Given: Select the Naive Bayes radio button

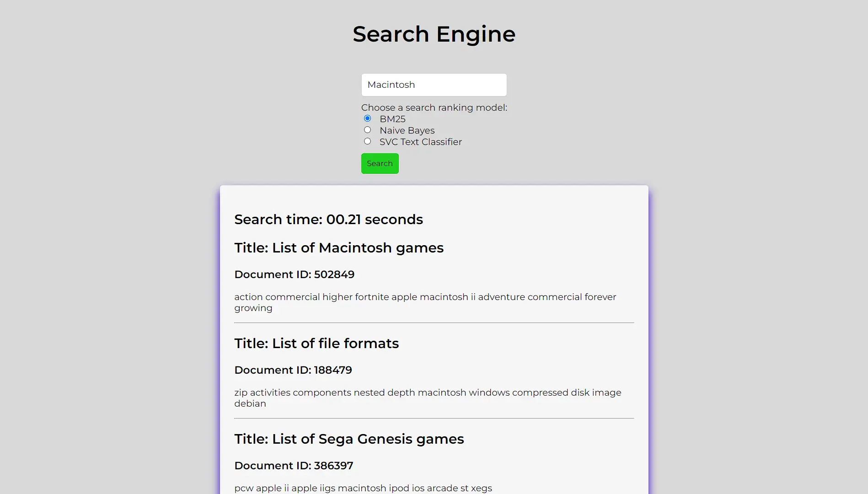Looking at the screenshot, I should 367,130.
